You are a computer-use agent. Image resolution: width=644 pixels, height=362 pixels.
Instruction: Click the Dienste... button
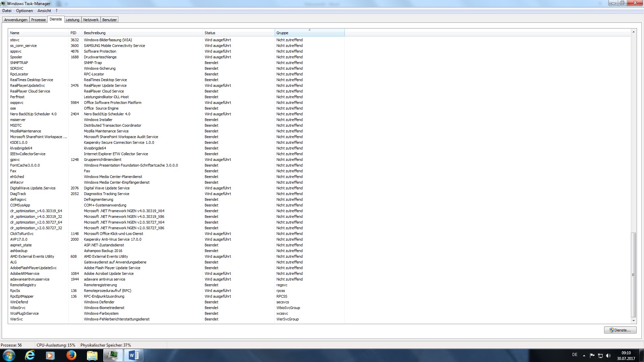click(620, 330)
